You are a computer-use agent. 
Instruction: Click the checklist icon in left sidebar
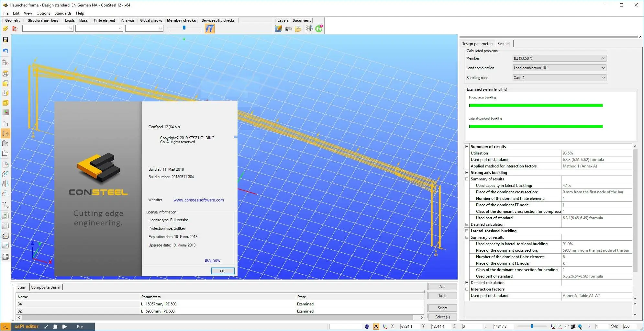coord(6,216)
